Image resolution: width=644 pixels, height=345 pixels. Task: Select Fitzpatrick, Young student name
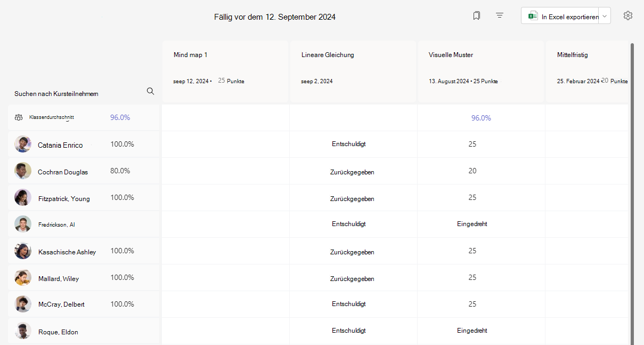point(64,199)
